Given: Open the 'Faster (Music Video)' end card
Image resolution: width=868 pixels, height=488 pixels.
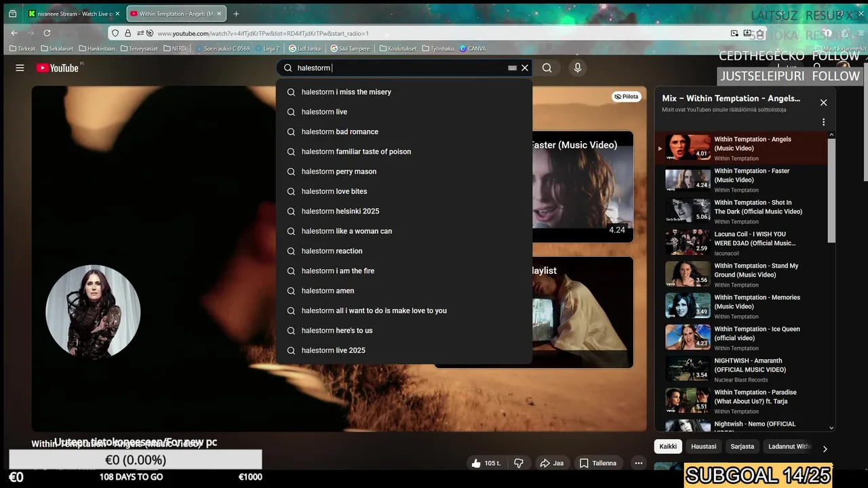Looking at the screenshot, I should 583,186.
